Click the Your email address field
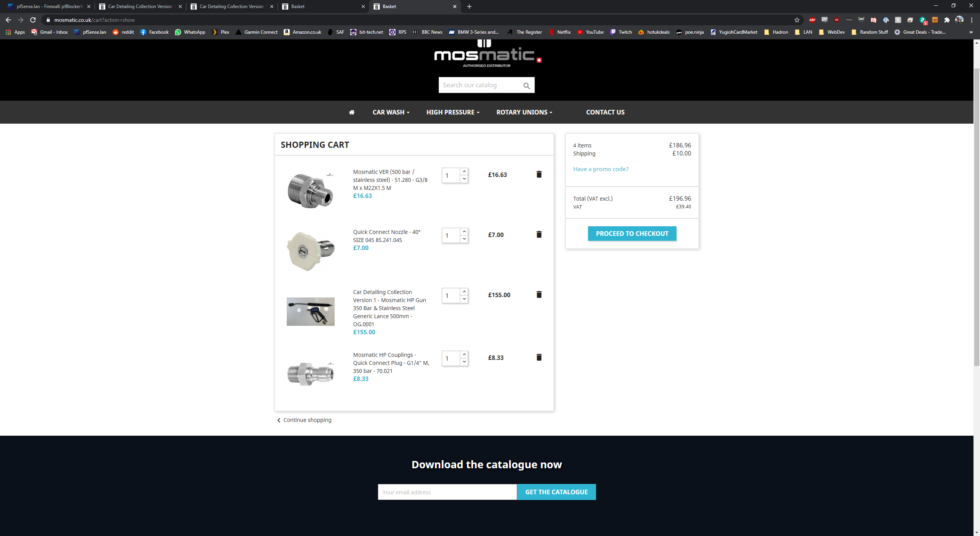This screenshot has height=536, width=980. [x=447, y=492]
